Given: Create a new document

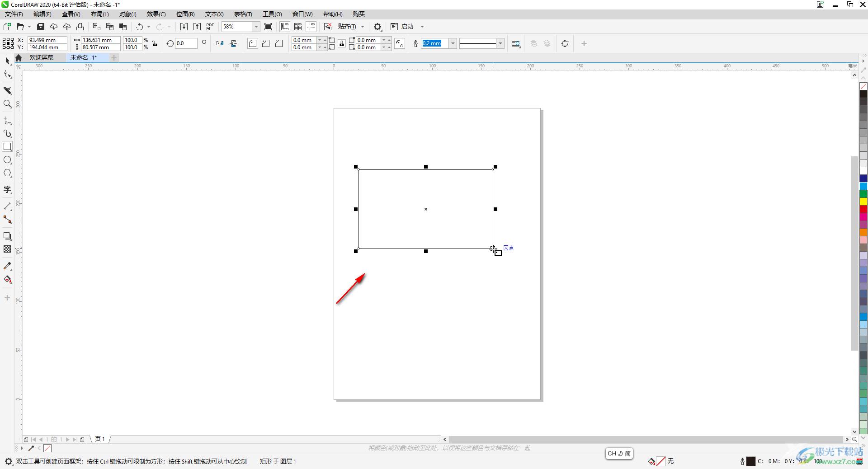Looking at the screenshot, I should point(7,27).
